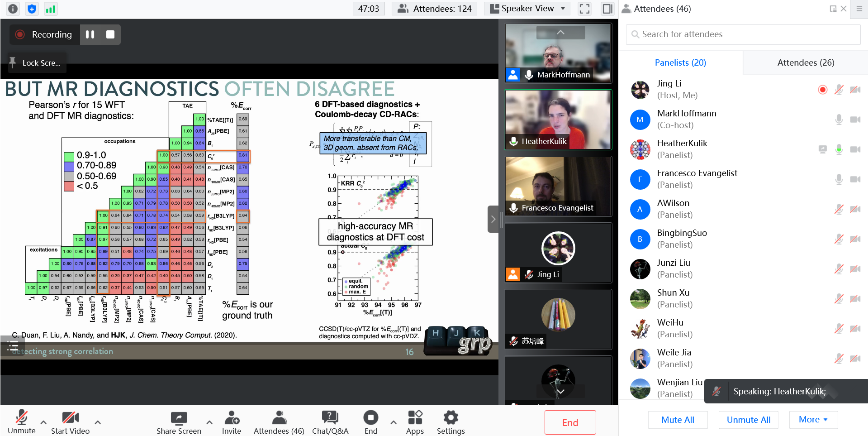Open the meeting information icon
The height and width of the screenshot is (436, 868).
click(x=13, y=9)
